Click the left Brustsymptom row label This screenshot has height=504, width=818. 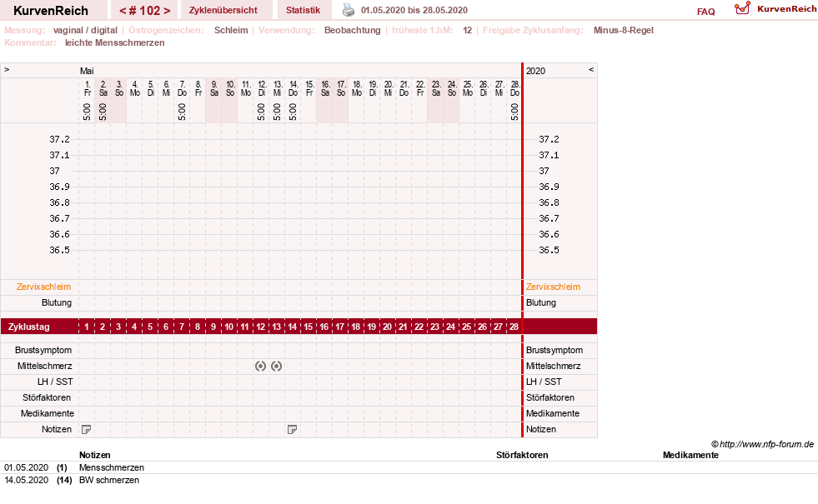(43, 350)
